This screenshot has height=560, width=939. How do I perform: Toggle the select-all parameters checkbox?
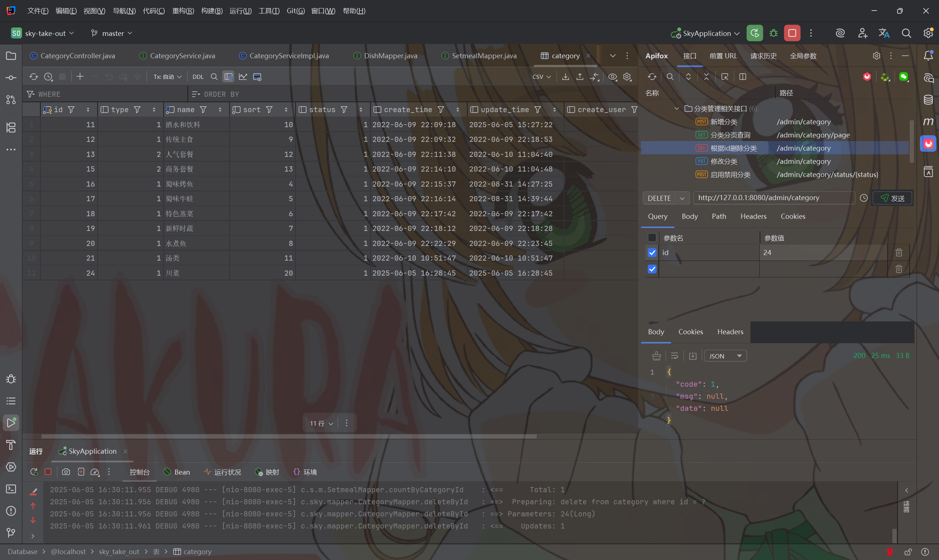[652, 237]
